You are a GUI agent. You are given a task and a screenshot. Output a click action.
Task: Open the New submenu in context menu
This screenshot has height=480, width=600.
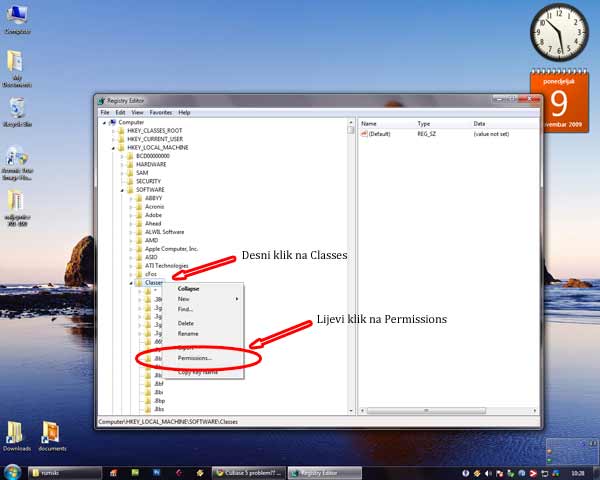tap(184, 299)
